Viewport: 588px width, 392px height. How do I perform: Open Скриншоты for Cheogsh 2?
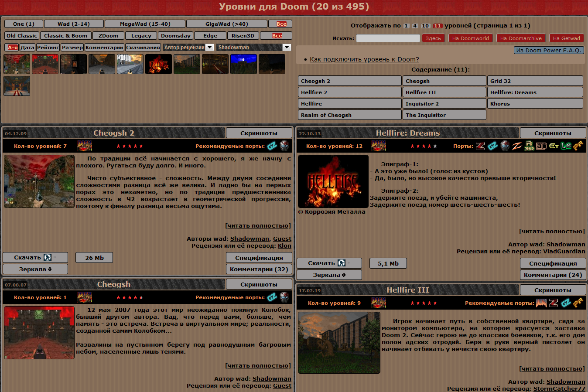tap(259, 133)
